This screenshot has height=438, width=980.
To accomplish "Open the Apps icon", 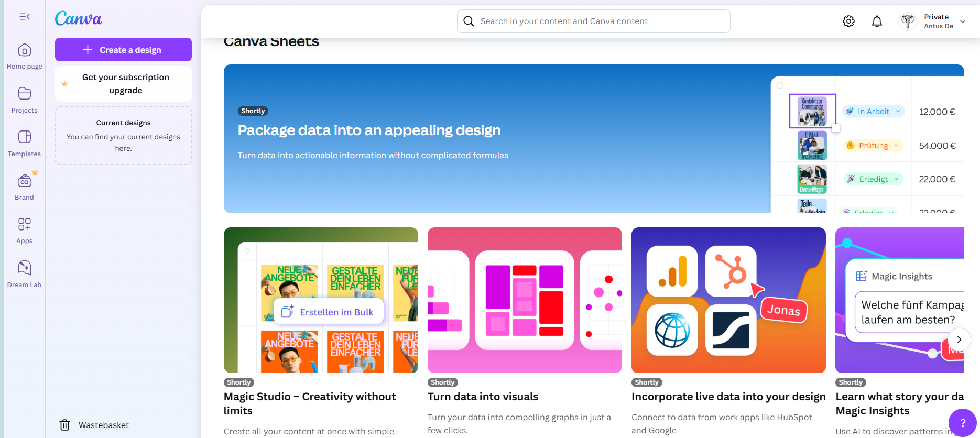I will point(24,224).
